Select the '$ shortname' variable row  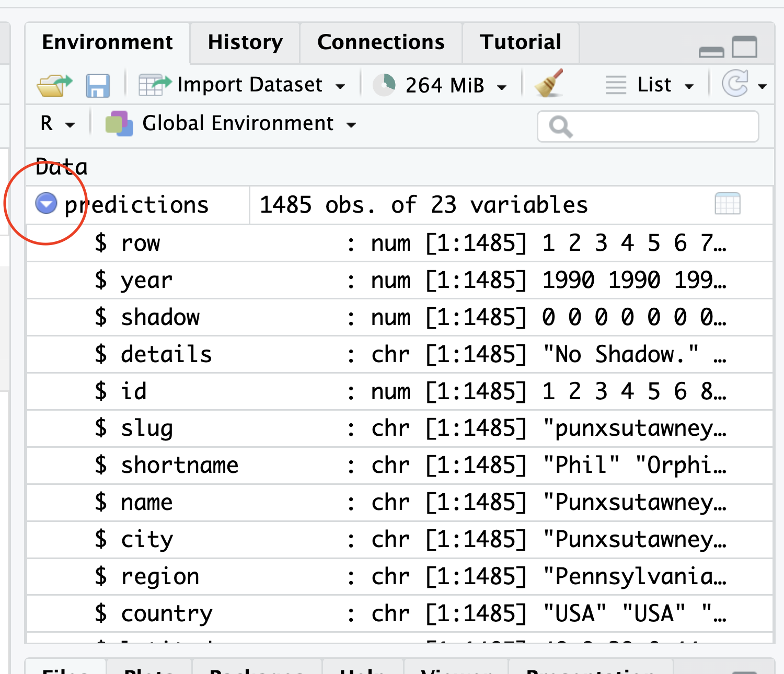(400, 466)
